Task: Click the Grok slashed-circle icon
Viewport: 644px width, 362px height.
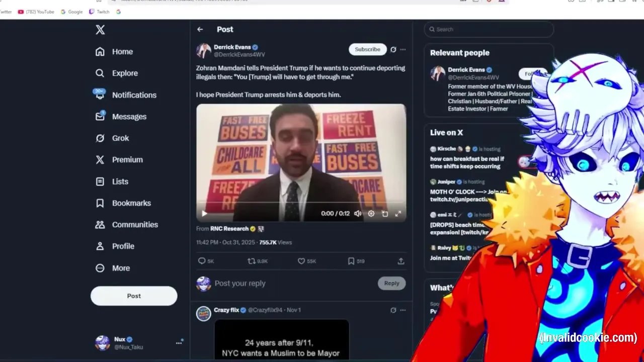Action: 100,138
